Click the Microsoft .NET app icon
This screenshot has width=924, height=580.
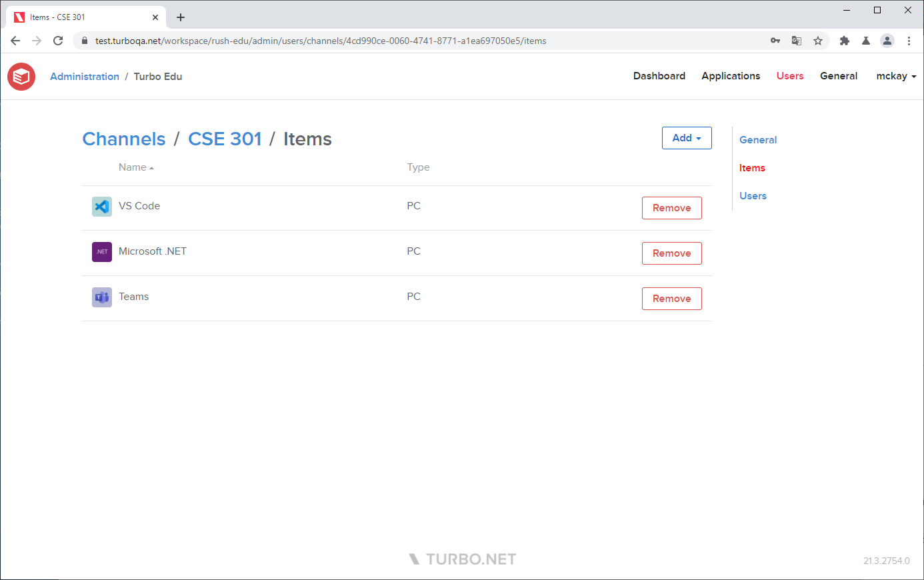(x=102, y=252)
